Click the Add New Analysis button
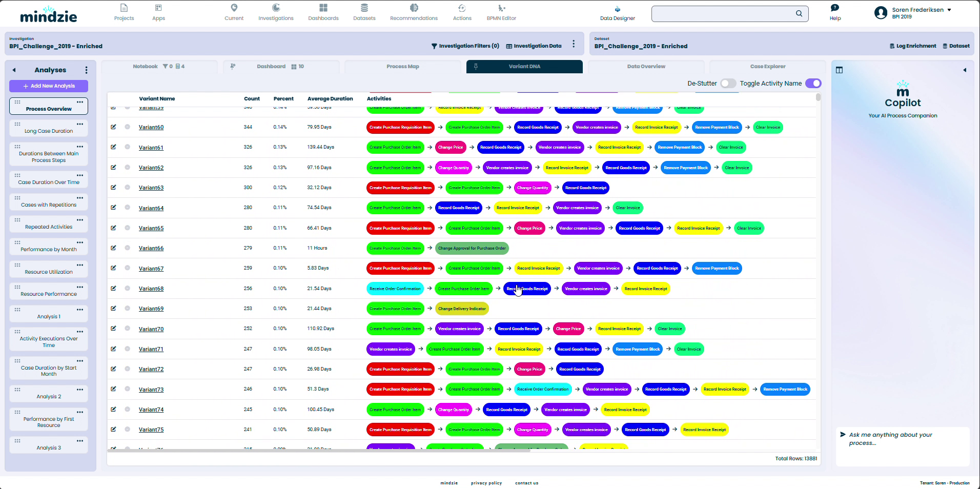 (49, 86)
